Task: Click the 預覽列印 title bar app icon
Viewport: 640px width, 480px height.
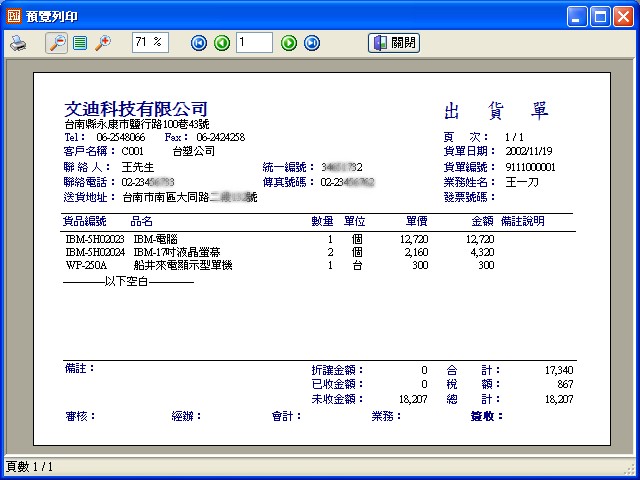Action: coord(13,16)
